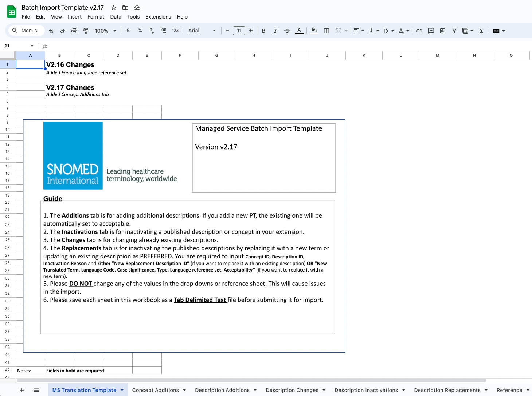Open Google Sheets home icon
This screenshot has height=396, width=532.
click(12, 12)
